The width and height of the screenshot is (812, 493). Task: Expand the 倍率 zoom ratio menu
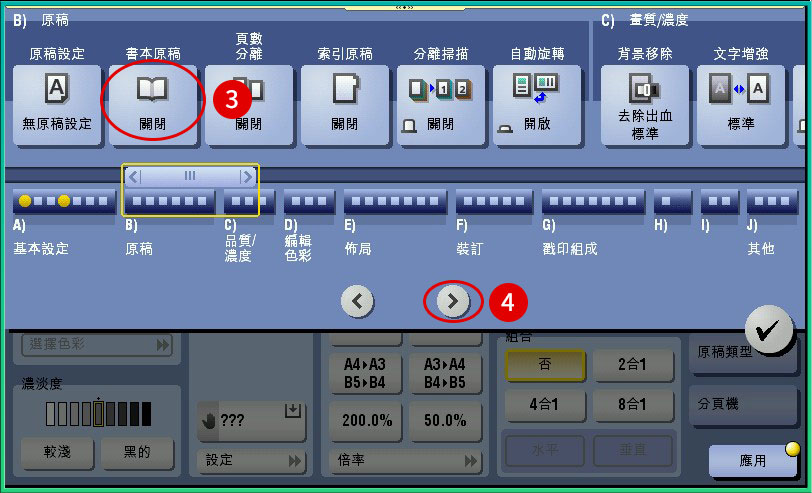(x=404, y=461)
